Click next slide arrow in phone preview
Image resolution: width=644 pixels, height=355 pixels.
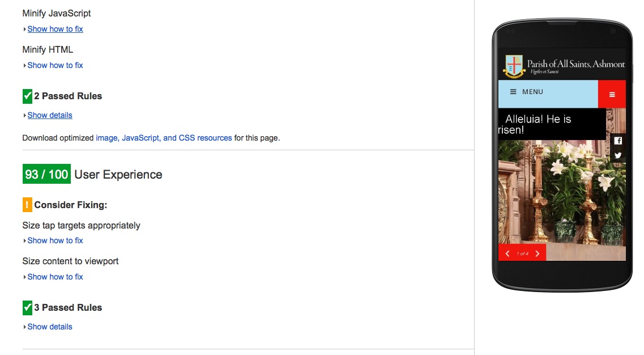tap(537, 253)
